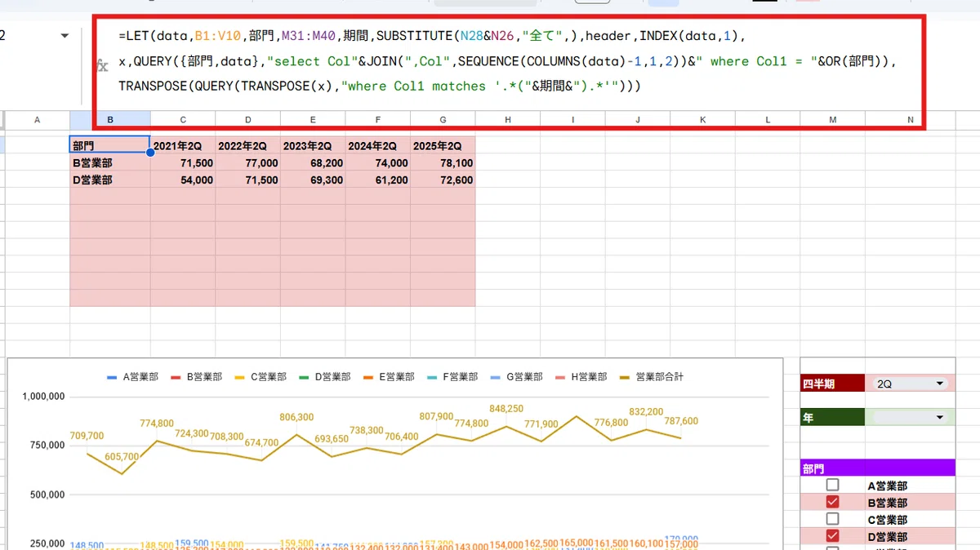980x550 pixels.
Task: Click the 605,700 chart data label
Action: [122, 457]
